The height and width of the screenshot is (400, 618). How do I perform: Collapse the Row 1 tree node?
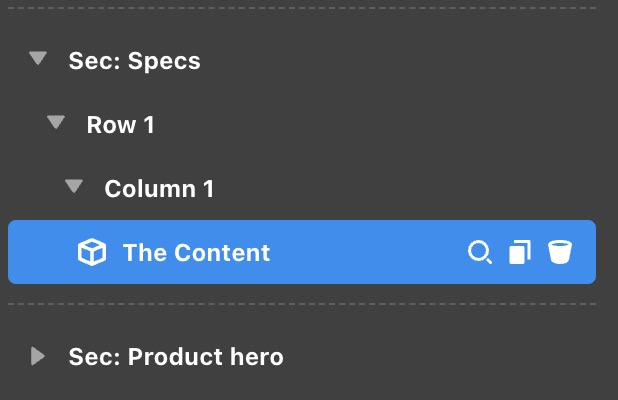pos(56,124)
